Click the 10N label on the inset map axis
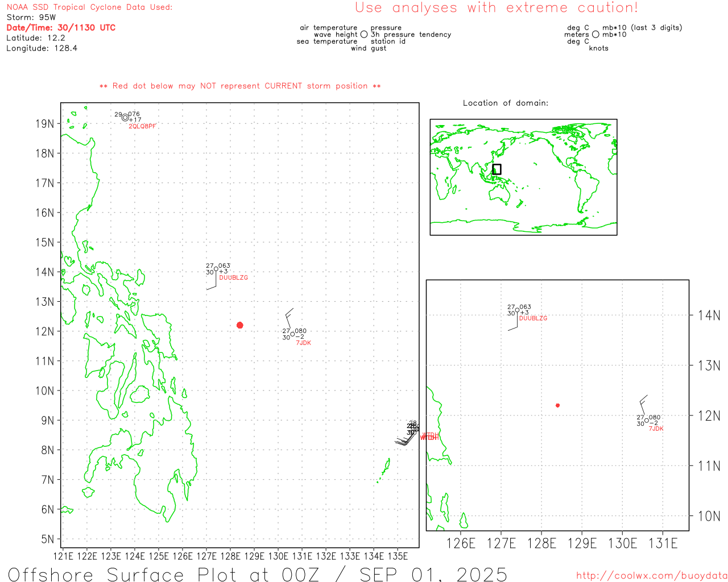 coord(709,516)
